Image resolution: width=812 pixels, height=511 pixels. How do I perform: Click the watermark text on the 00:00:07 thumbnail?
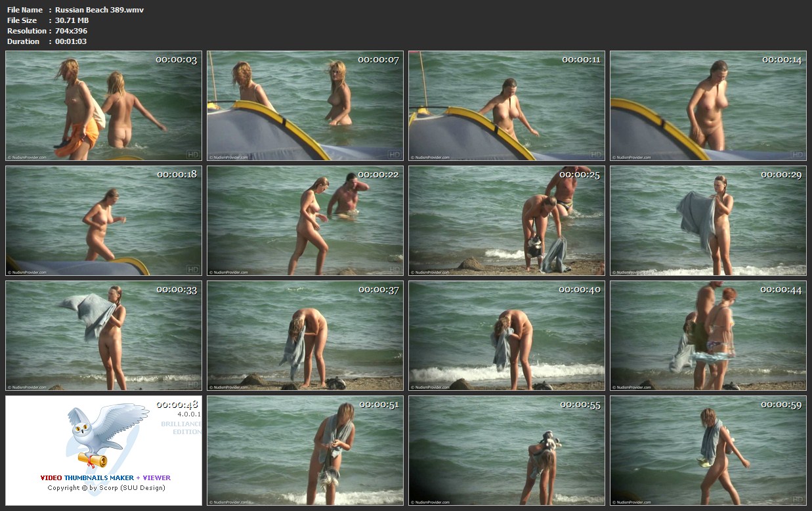[x=228, y=158]
